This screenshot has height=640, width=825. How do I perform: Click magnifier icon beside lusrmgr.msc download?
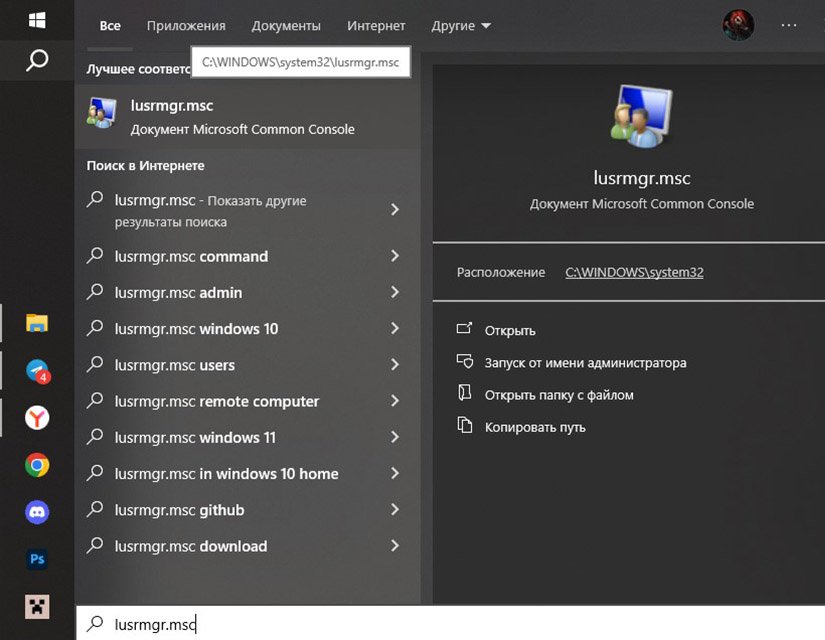click(95, 545)
